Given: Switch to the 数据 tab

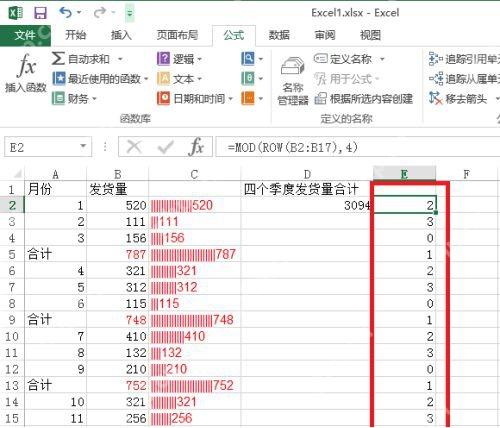Looking at the screenshot, I should (279, 35).
